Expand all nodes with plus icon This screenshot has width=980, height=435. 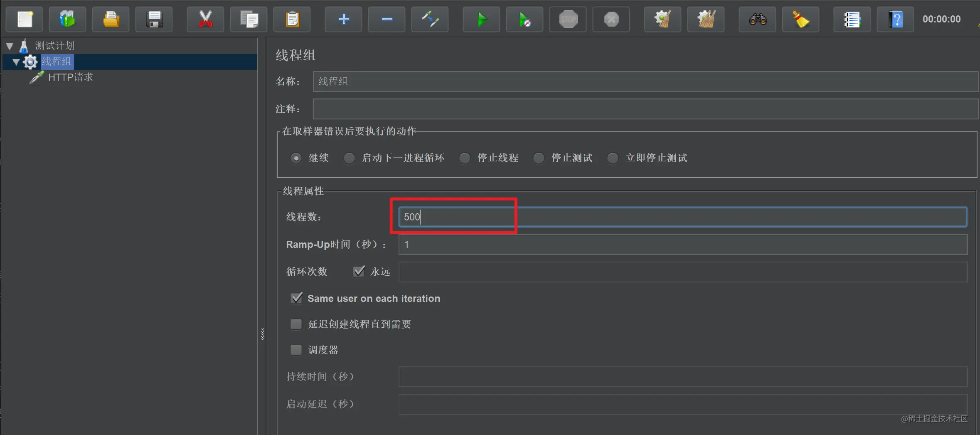point(343,19)
